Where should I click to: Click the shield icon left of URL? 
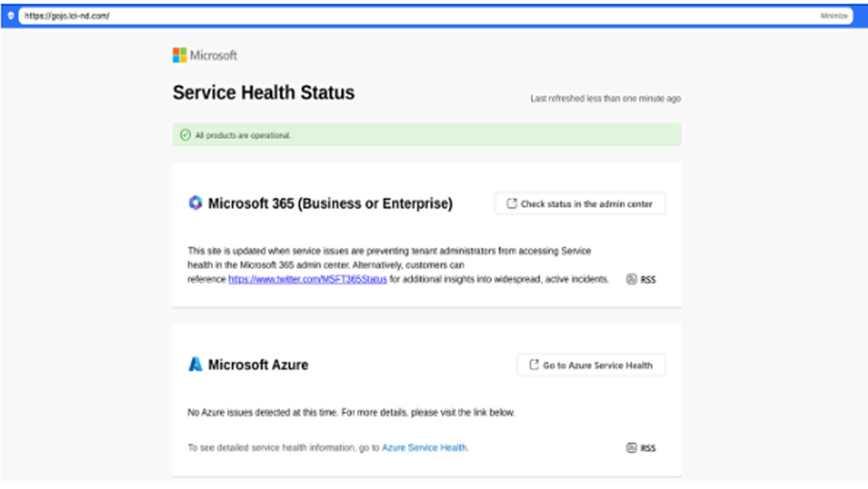click(11, 16)
